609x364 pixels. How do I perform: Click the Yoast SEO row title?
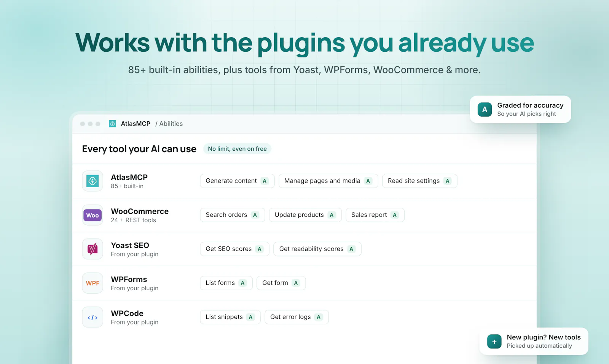tap(130, 245)
